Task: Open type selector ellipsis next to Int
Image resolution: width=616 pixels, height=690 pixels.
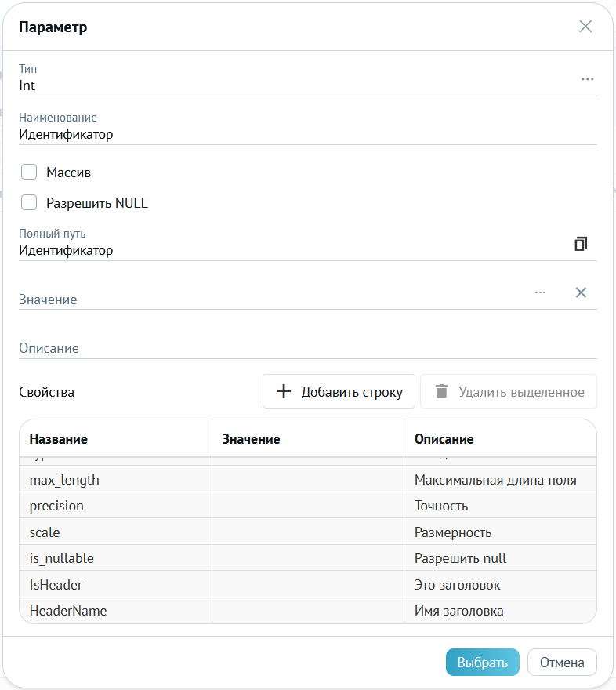Action: tap(587, 79)
